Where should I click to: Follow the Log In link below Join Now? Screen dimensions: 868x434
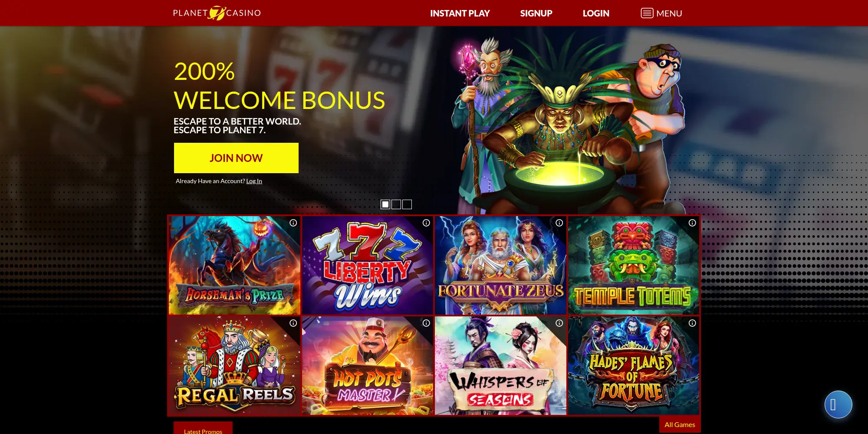tap(254, 181)
